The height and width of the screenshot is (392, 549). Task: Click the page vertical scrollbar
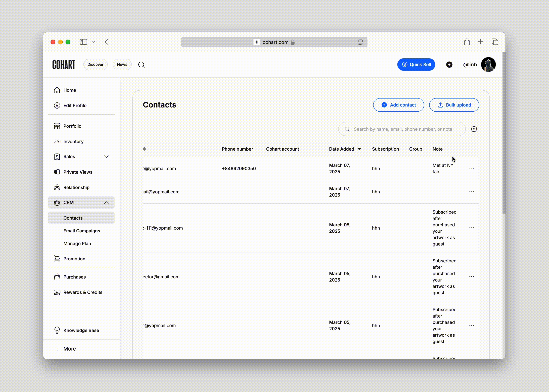tap(504, 133)
